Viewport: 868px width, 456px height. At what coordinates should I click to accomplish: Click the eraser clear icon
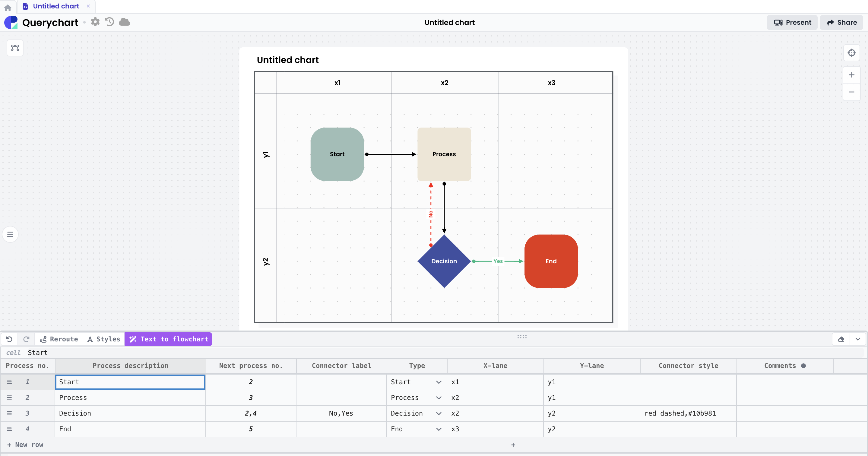841,339
